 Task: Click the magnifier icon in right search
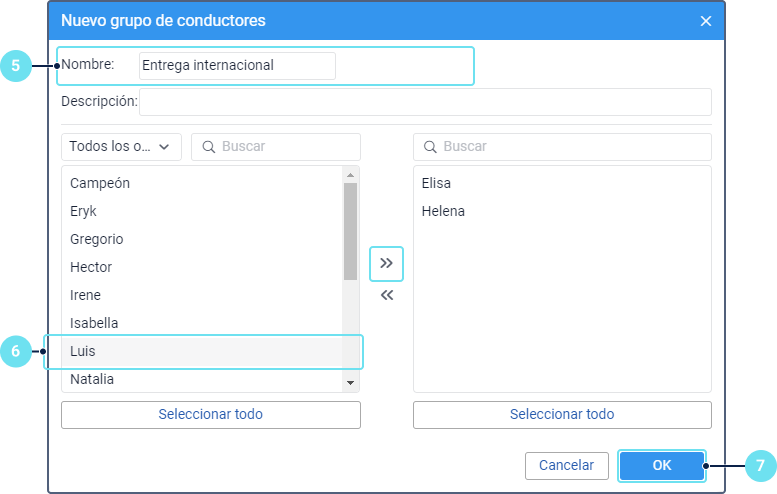click(x=430, y=147)
